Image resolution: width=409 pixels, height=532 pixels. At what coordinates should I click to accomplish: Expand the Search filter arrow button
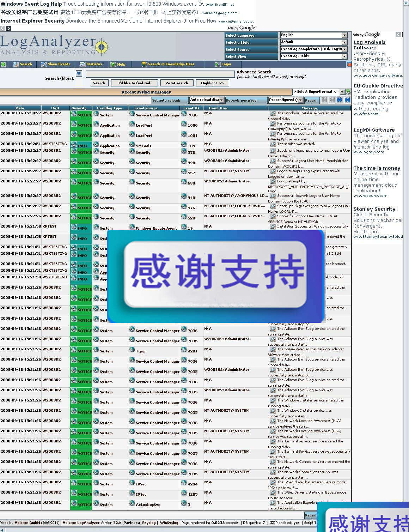point(79,73)
